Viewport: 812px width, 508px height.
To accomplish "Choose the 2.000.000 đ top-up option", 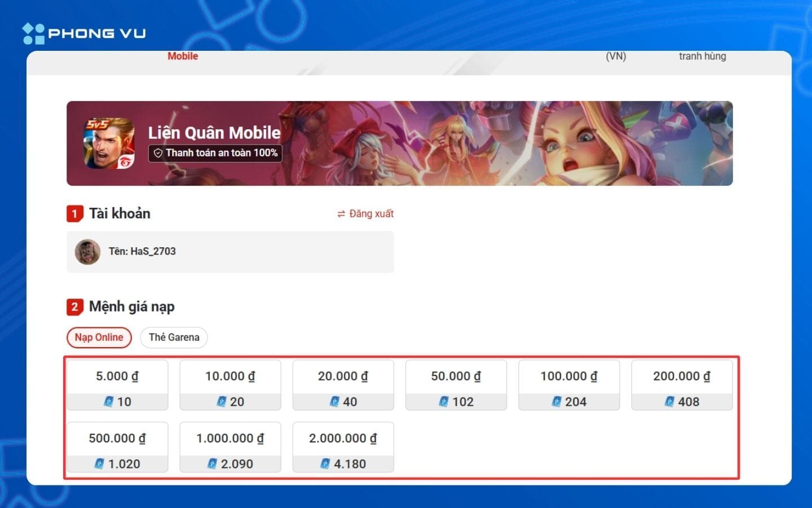I will 343,447.
